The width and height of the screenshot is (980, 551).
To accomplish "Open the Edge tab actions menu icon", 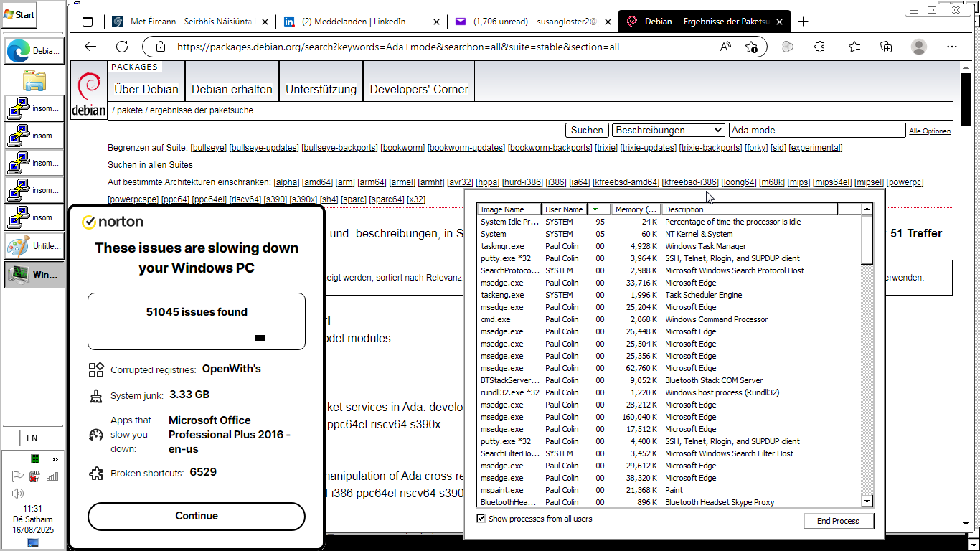I will (x=88, y=22).
